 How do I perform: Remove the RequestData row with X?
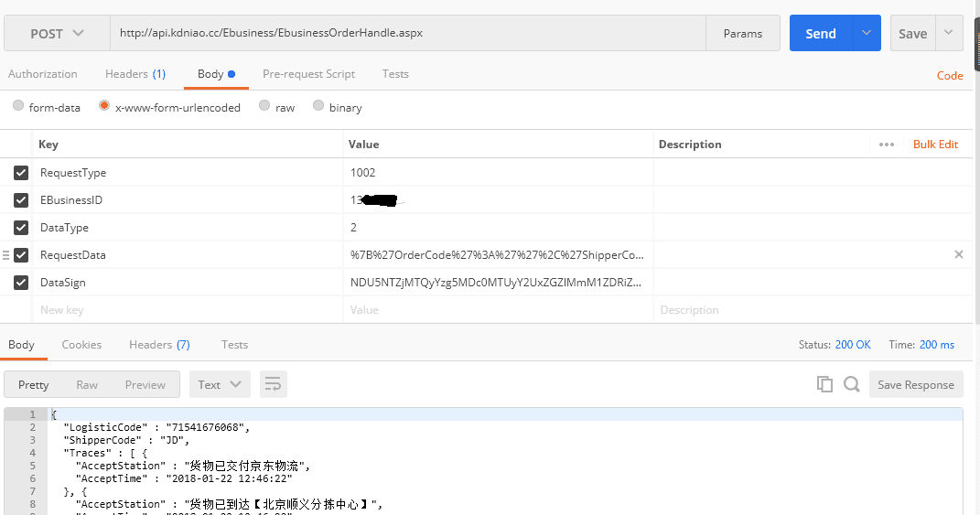(x=959, y=254)
